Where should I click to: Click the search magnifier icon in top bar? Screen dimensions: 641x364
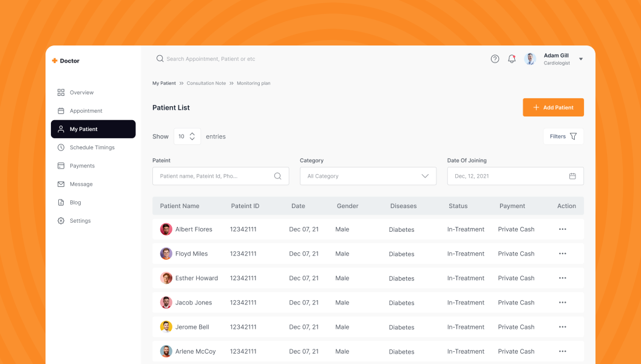(160, 59)
